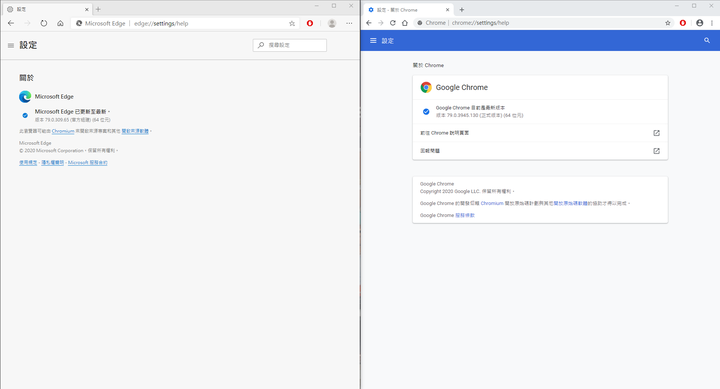The image size is (720, 389).
Task: Click Google Chrome heading text
Action: pyautogui.click(x=461, y=87)
